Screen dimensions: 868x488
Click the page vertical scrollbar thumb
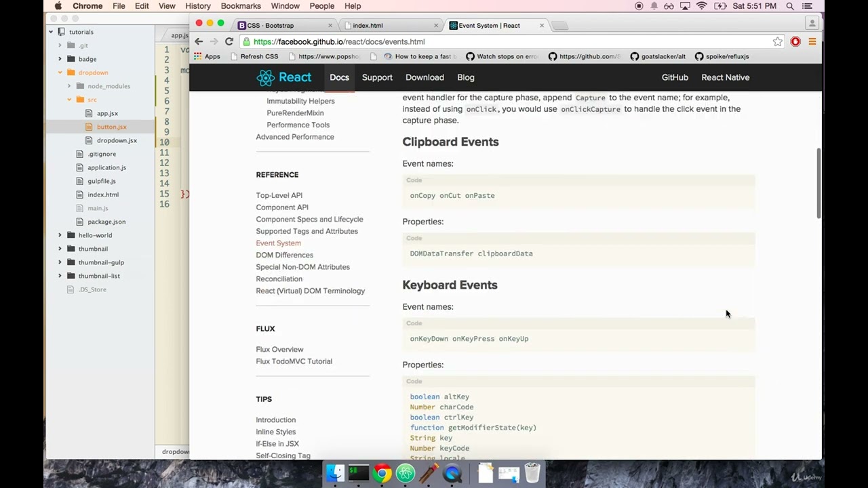[x=818, y=183]
